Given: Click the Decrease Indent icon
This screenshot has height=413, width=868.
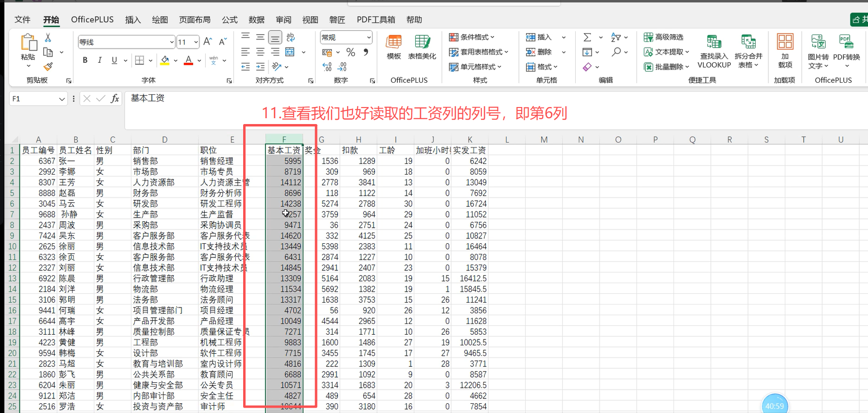Looking at the screenshot, I should click(246, 67).
